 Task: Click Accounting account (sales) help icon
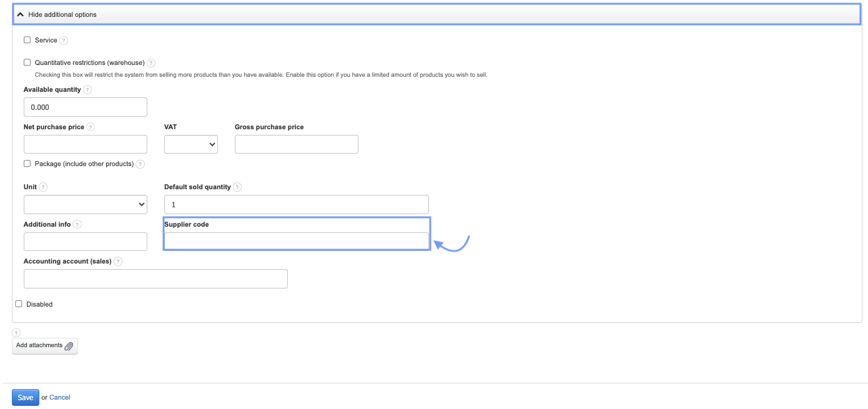[118, 262]
